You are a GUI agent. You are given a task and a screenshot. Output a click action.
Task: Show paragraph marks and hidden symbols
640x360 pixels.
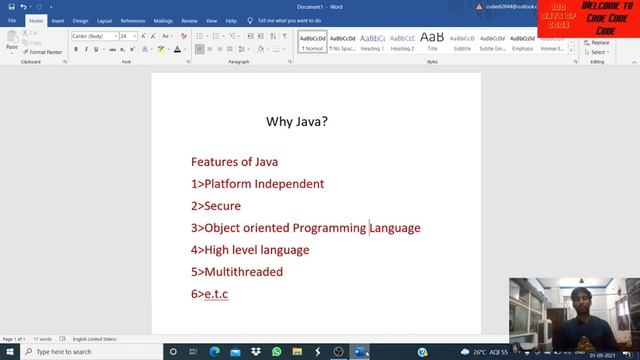284,36
